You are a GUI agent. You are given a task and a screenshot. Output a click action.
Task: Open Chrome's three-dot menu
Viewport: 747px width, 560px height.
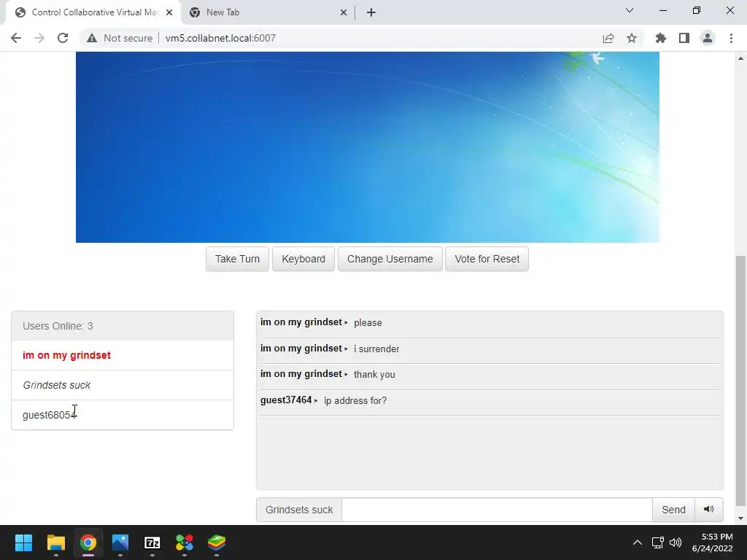click(731, 38)
